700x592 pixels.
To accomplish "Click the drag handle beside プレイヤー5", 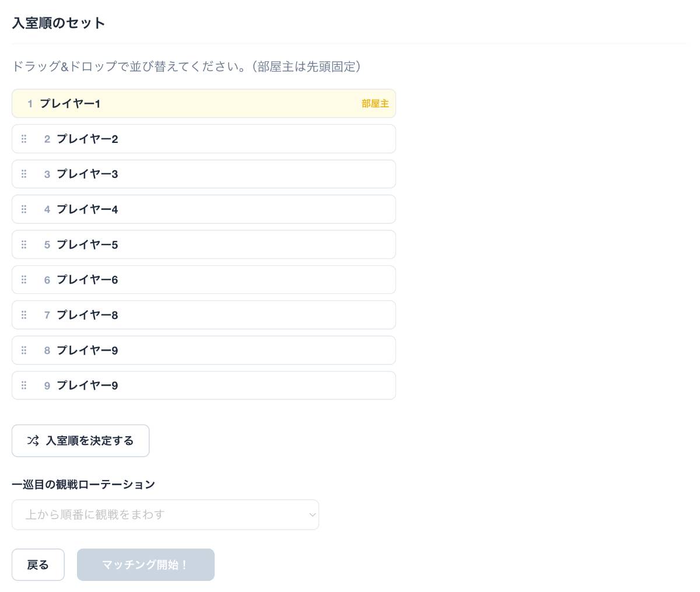I will click(24, 244).
